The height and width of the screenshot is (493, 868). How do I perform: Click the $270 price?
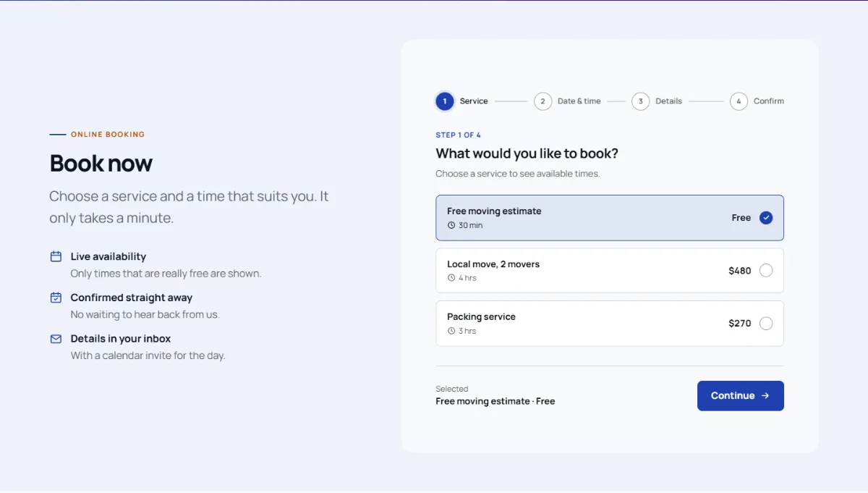pyautogui.click(x=740, y=324)
